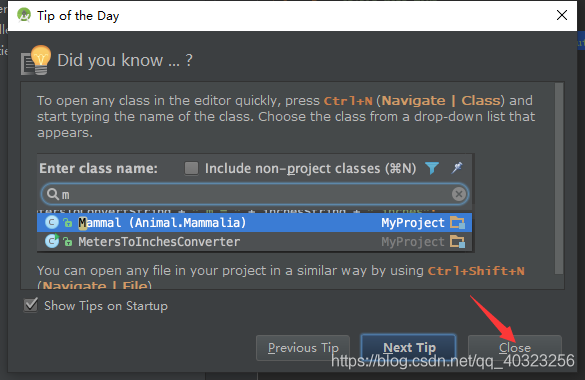Viewport: 585px width, 380px height.
Task: Click the class name search input field
Action: pyautogui.click(x=255, y=194)
